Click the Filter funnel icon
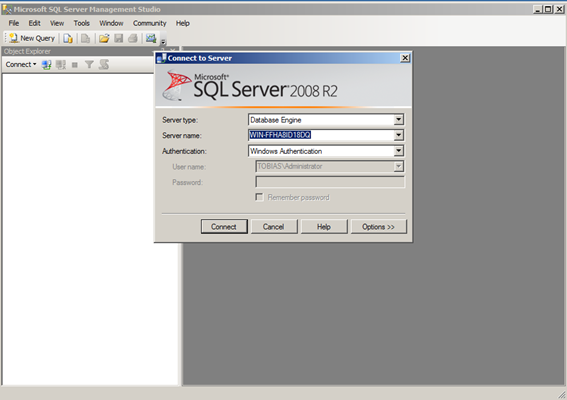This screenshot has height=400, width=567. [89, 65]
